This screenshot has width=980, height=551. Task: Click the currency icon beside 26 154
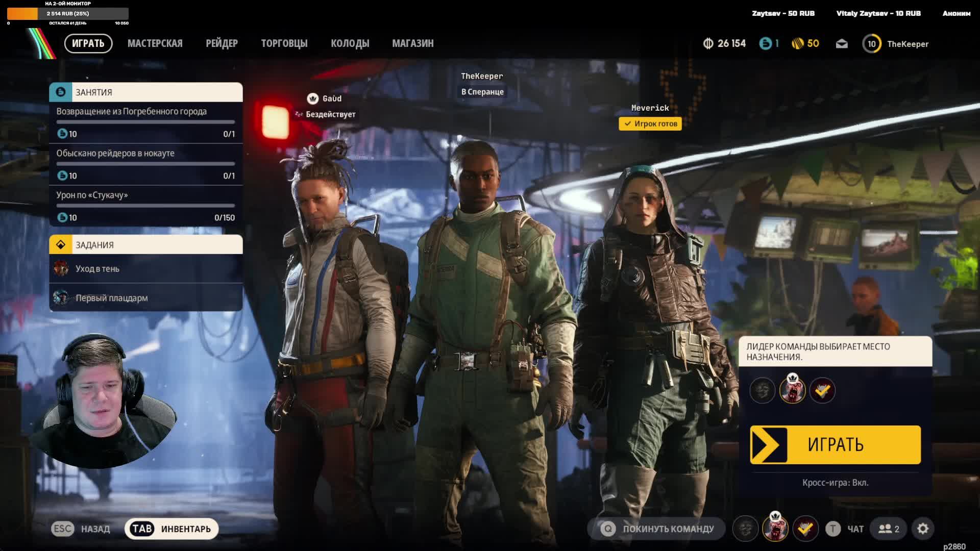point(708,43)
